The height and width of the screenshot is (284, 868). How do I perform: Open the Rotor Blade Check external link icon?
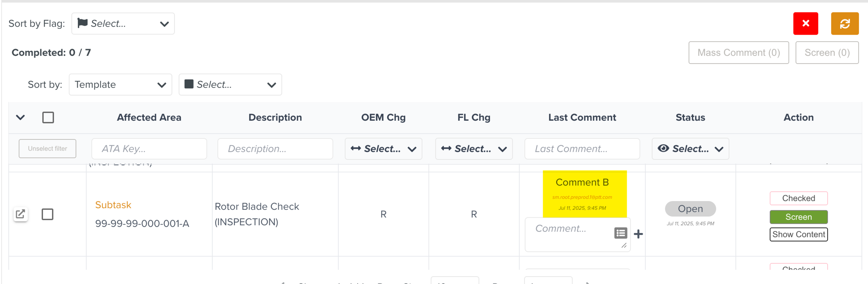point(20,214)
